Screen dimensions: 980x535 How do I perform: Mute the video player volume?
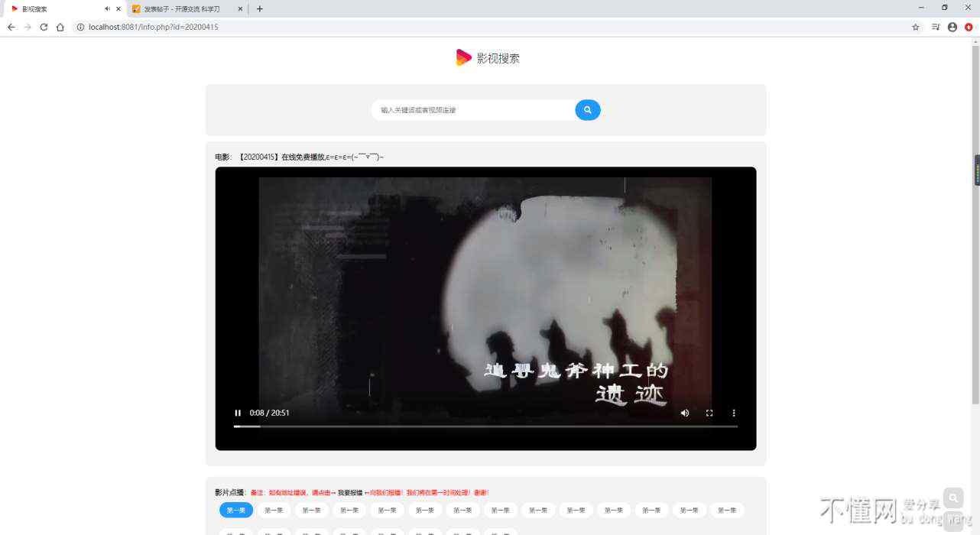click(685, 413)
